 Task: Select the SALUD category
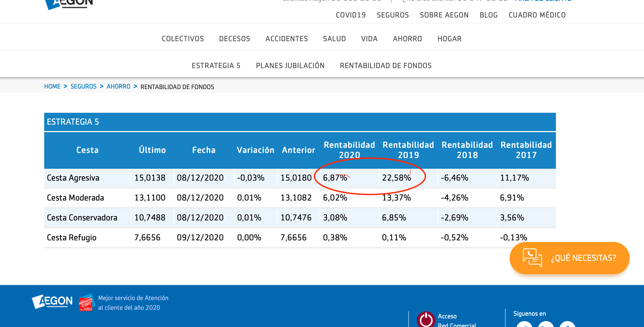(334, 39)
